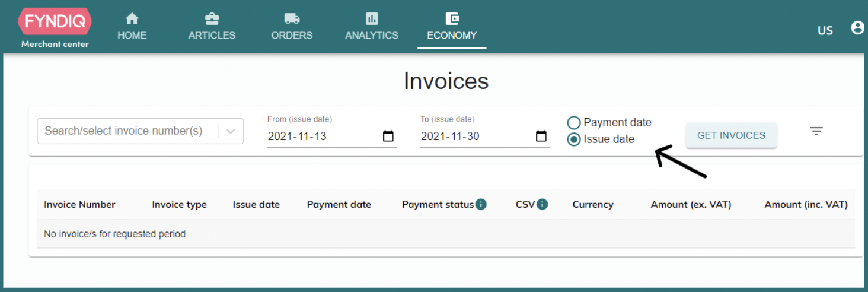Screen dimensions: 868x292
Task: Click the Issue date column header
Action: coord(256,204)
